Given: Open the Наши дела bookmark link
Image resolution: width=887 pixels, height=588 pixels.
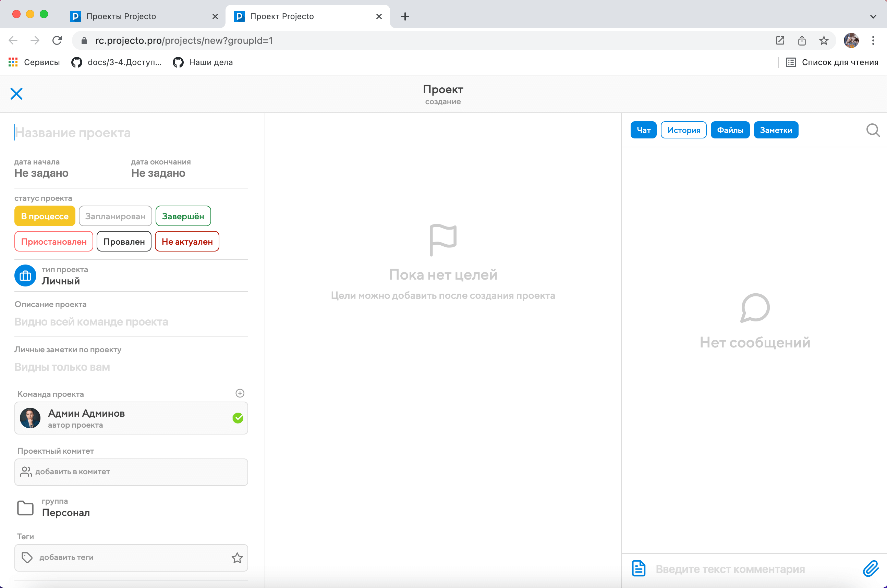Looking at the screenshot, I should (210, 62).
